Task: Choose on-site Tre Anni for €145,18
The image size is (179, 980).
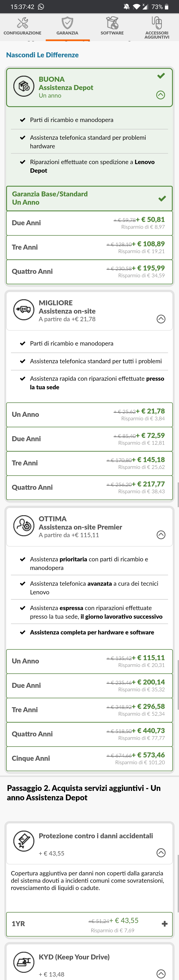Action: pos(89,463)
